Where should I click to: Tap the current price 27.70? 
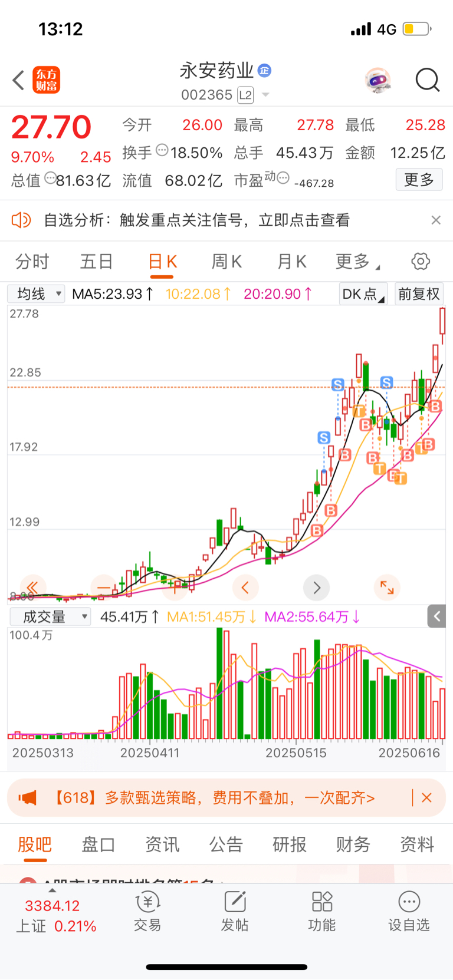51,127
